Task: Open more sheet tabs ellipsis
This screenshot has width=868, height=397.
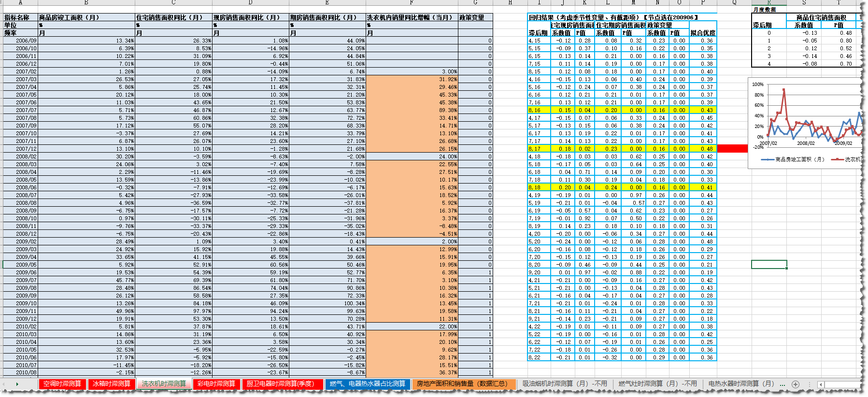Action: point(783,384)
